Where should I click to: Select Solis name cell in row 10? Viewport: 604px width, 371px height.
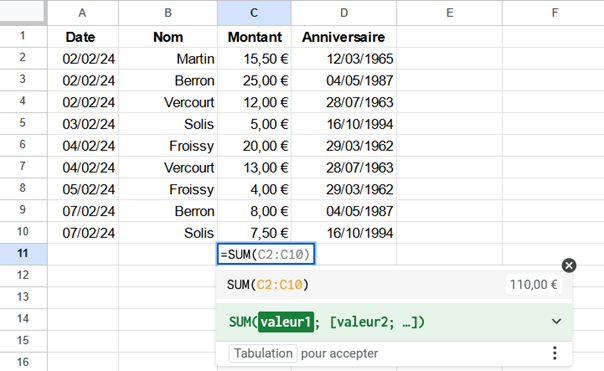point(168,233)
